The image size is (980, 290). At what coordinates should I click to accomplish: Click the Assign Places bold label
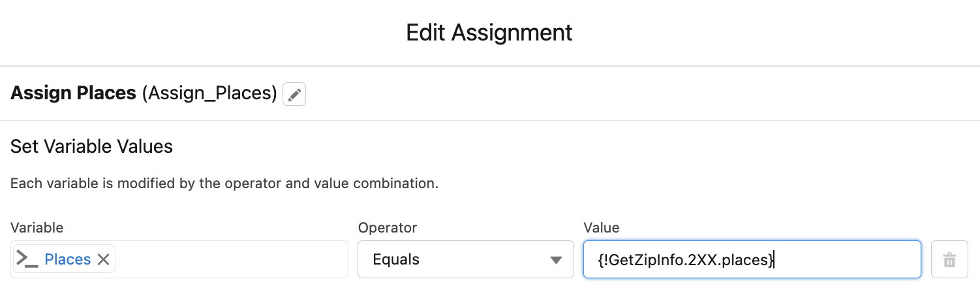pos(73,93)
